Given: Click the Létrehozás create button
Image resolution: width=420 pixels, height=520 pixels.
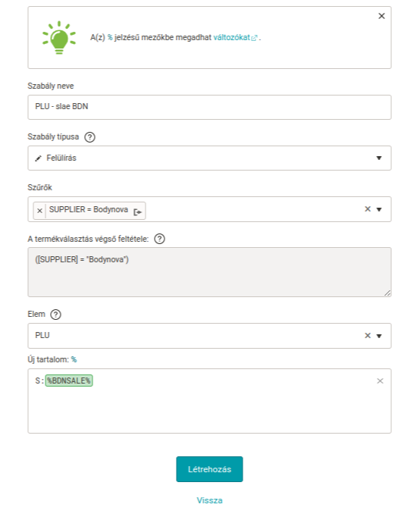Looking at the screenshot, I should 209,469.
